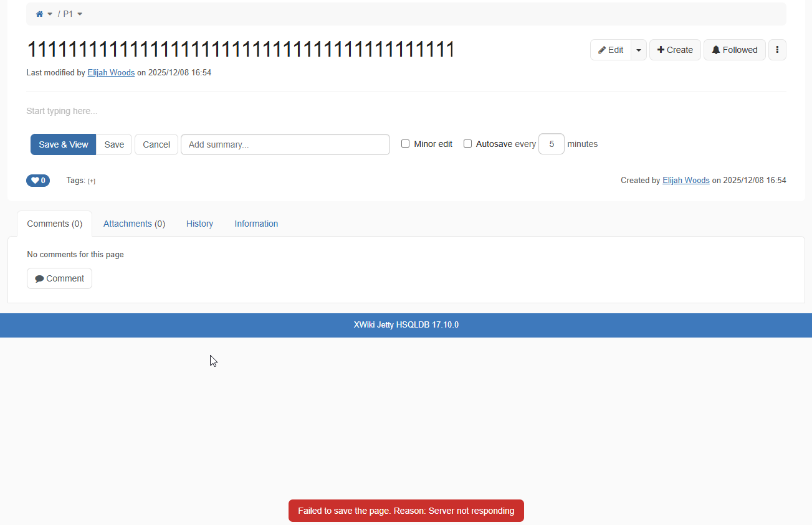Click the Add summary text field
The height and width of the screenshot is (525, 812).
pyautogui.click(x=285, y=144)
